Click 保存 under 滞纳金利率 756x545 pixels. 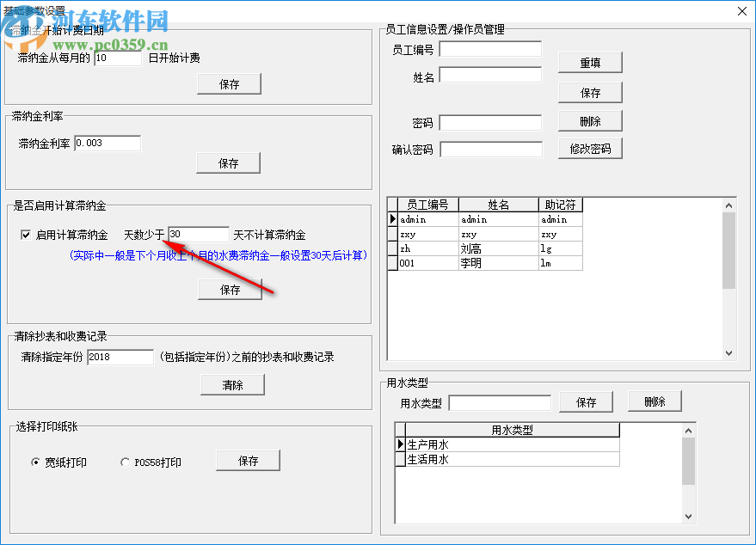coord(229,162)
